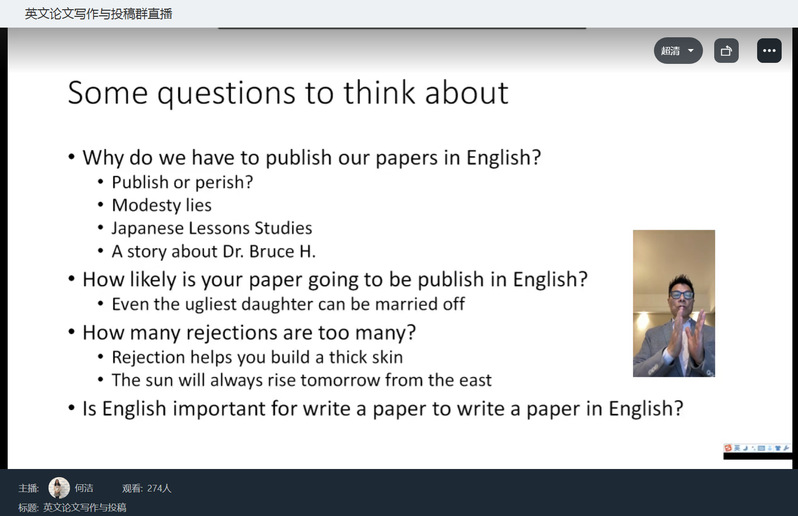This screenshot has height=516, width=798.
Task: Click the Sogou input method logo icon
Action: coord(729,447)
